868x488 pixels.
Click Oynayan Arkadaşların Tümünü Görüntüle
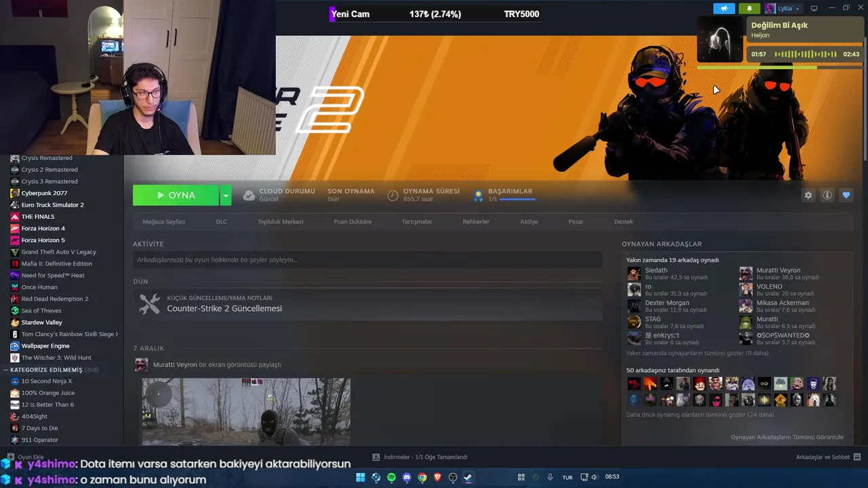(787, 437)
